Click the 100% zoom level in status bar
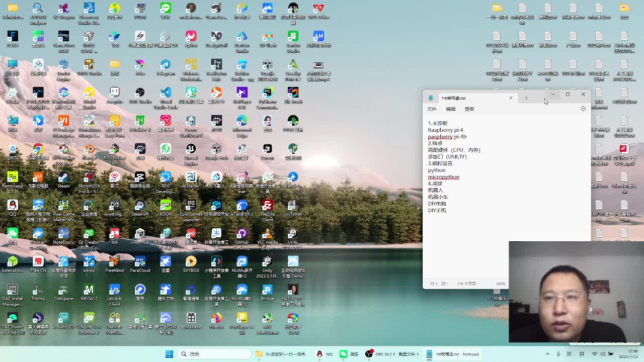Viewport: 644px width, 362px height. (x=500, y=284)
